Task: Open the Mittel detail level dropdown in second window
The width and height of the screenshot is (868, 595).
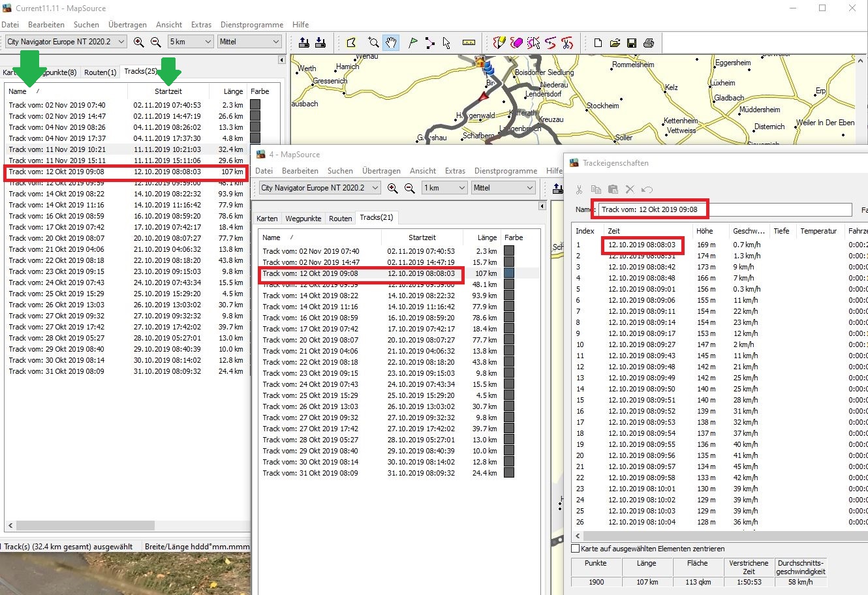Action: 504,188
